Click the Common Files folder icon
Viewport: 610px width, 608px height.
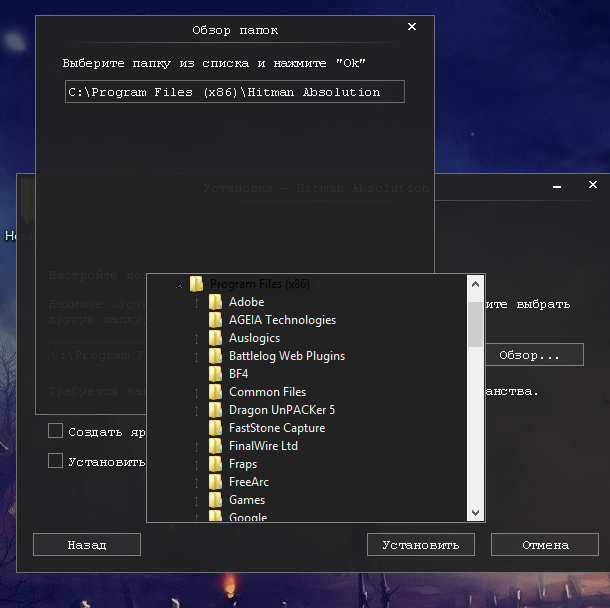[215, 392]
